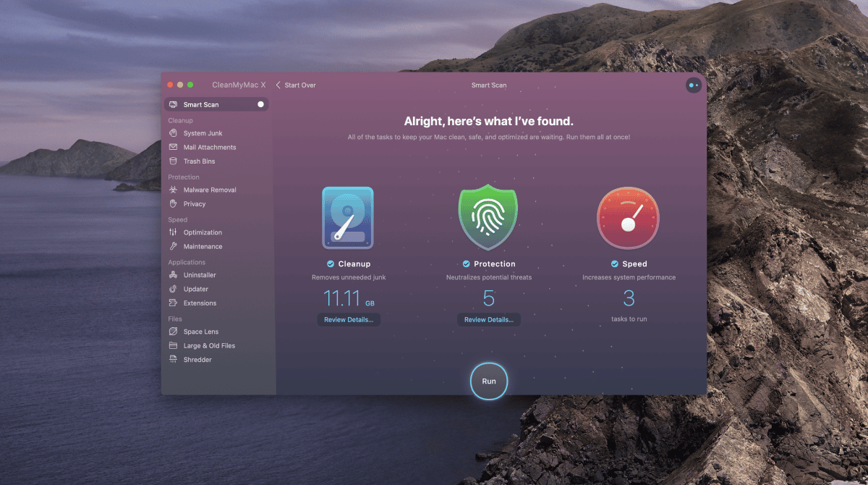Open the Space Lens module label
The image size is (868, 485).
[x=201, y=332]
